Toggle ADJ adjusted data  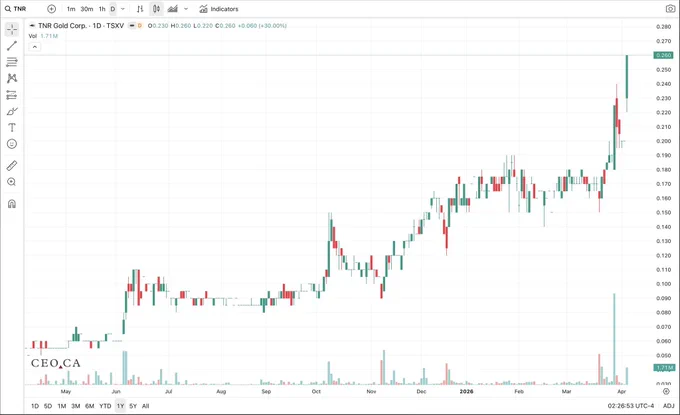point(668,406)
